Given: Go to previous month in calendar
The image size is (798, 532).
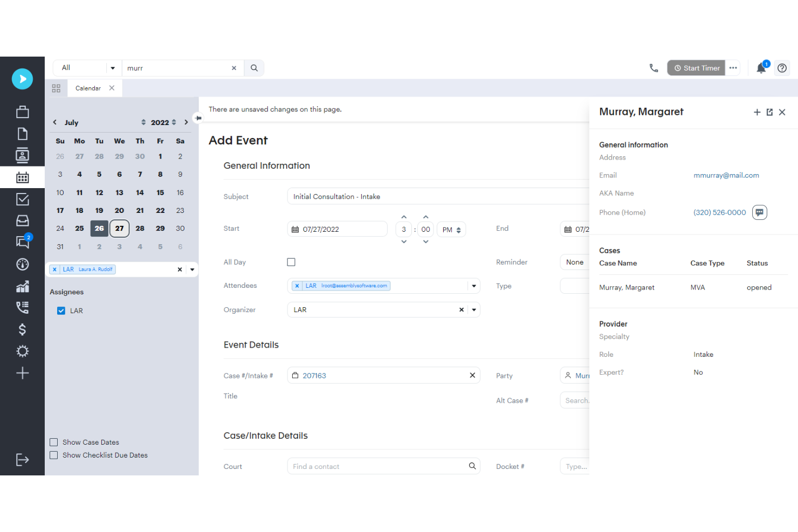Looking at the screenshot, I should (54, 122).
